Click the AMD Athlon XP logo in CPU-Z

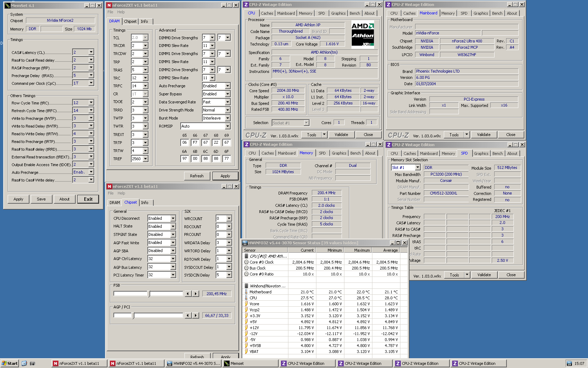coord(363,34)
